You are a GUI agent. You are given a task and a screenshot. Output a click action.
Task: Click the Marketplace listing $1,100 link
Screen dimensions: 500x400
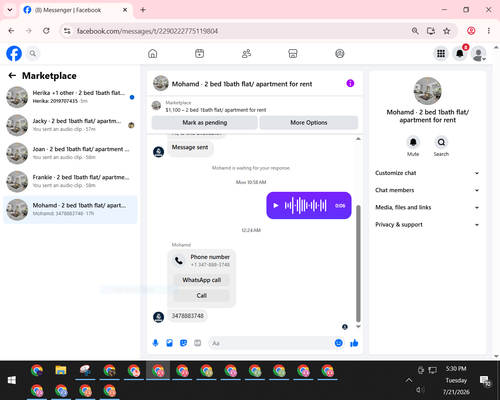coord(216,110)
